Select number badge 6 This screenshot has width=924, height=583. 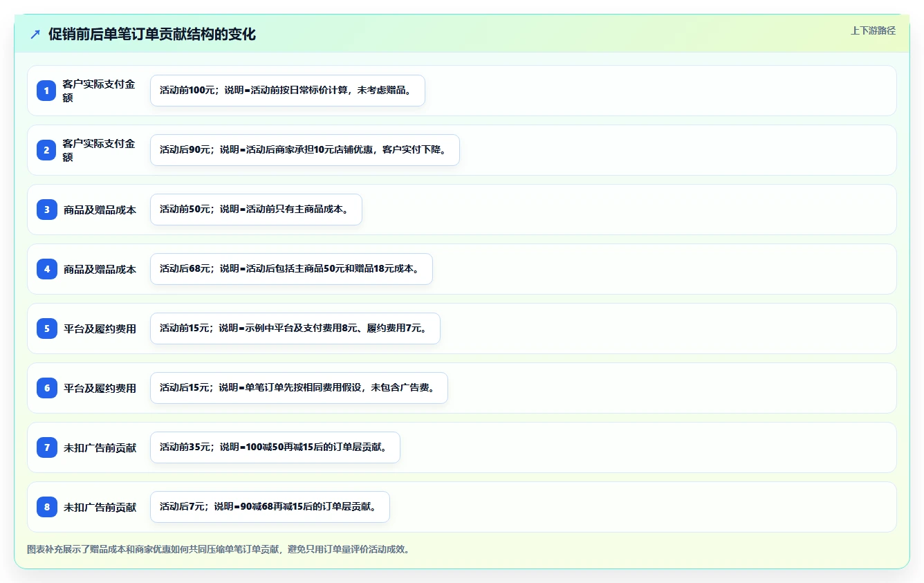[x=47, y=388]
